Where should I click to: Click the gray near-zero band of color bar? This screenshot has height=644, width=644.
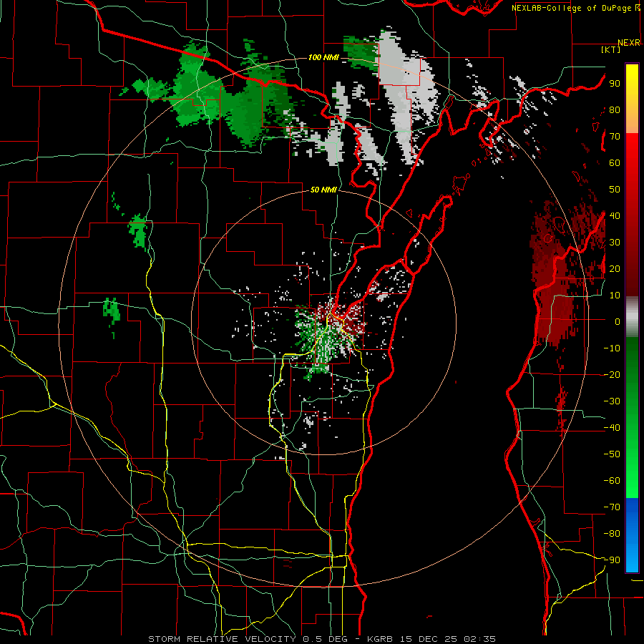(x=632, y=317)
